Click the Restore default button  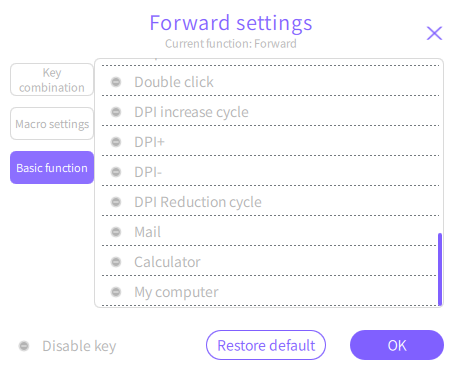click(x=266, y=345)
